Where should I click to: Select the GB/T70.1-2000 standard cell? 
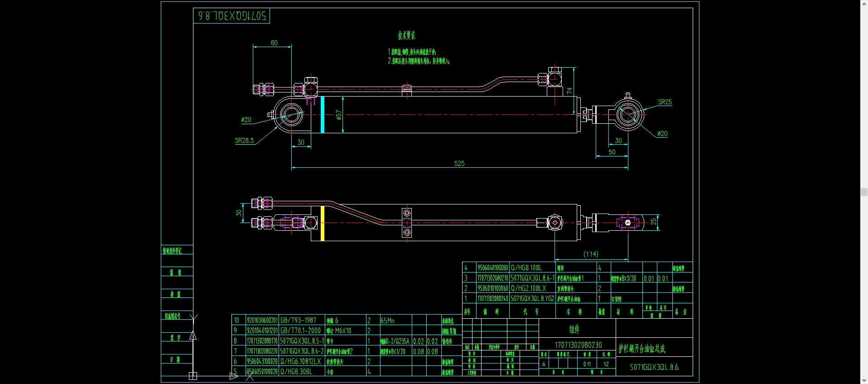tap(302, 331)
